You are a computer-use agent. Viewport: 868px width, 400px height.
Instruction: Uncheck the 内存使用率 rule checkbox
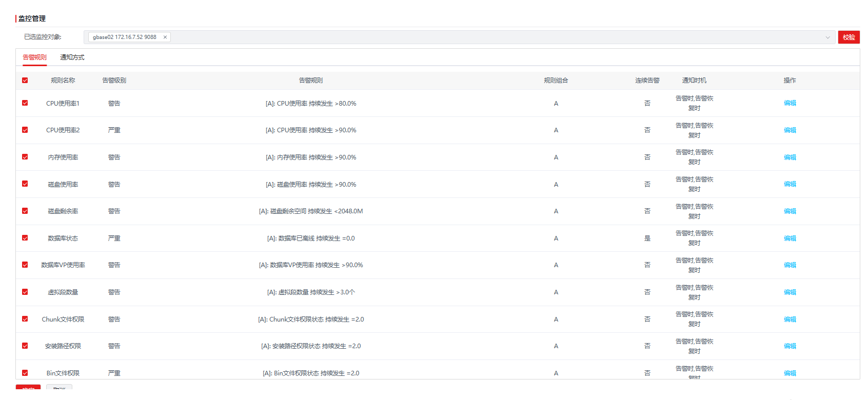coord(25,157)
